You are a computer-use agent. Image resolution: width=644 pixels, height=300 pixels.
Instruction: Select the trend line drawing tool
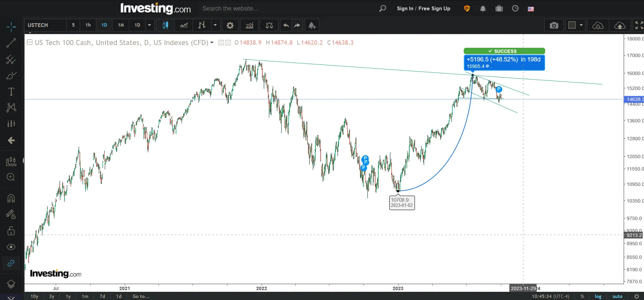coord(11,43)
